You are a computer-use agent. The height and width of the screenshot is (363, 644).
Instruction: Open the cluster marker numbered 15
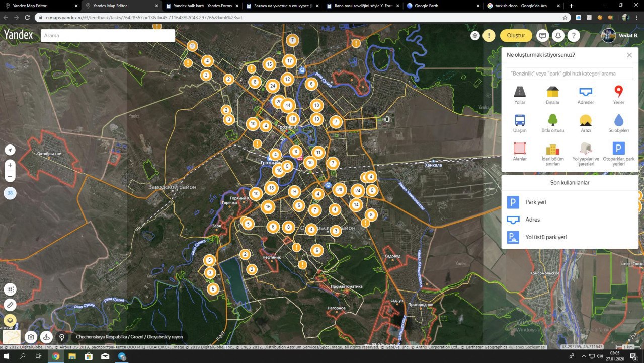click(269, 64)
